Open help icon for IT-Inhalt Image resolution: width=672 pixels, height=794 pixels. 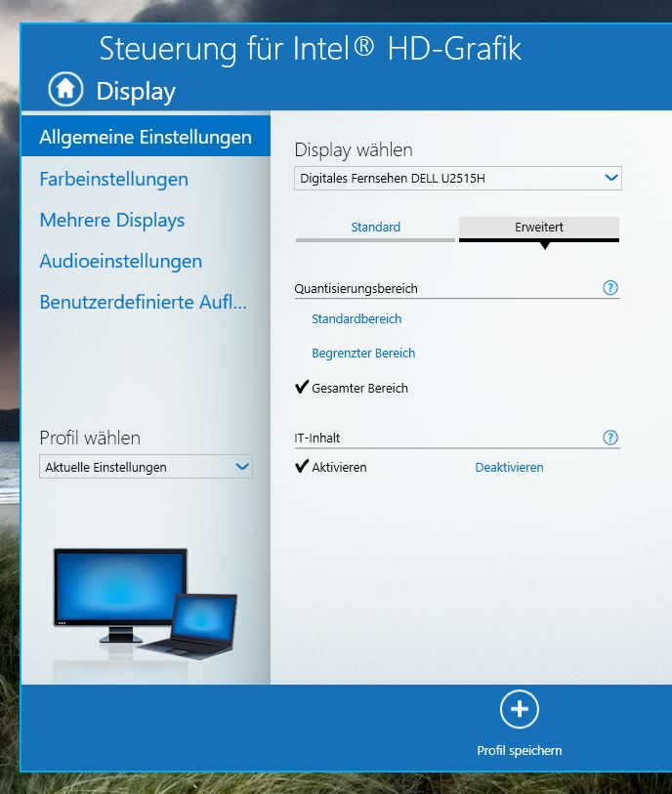(610, 438)
